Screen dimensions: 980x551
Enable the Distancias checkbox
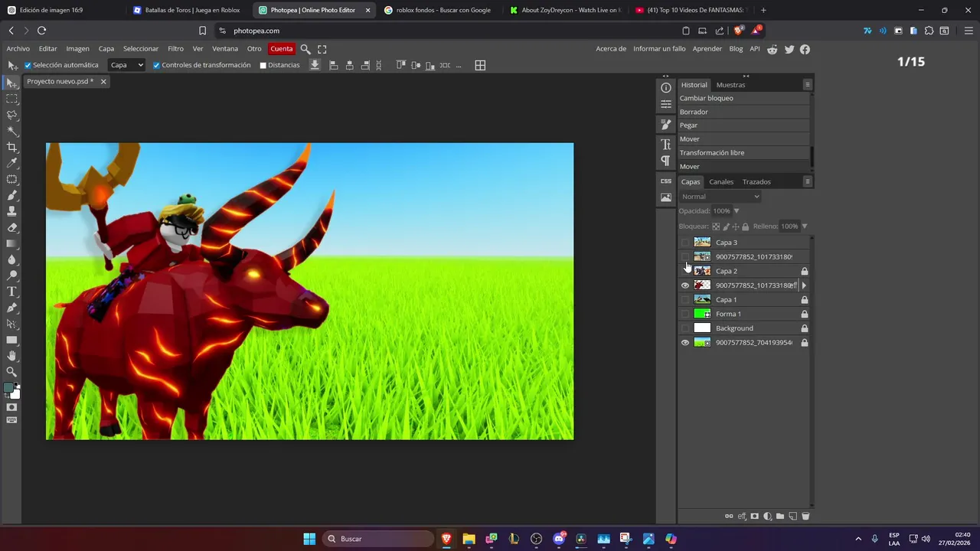263,65
